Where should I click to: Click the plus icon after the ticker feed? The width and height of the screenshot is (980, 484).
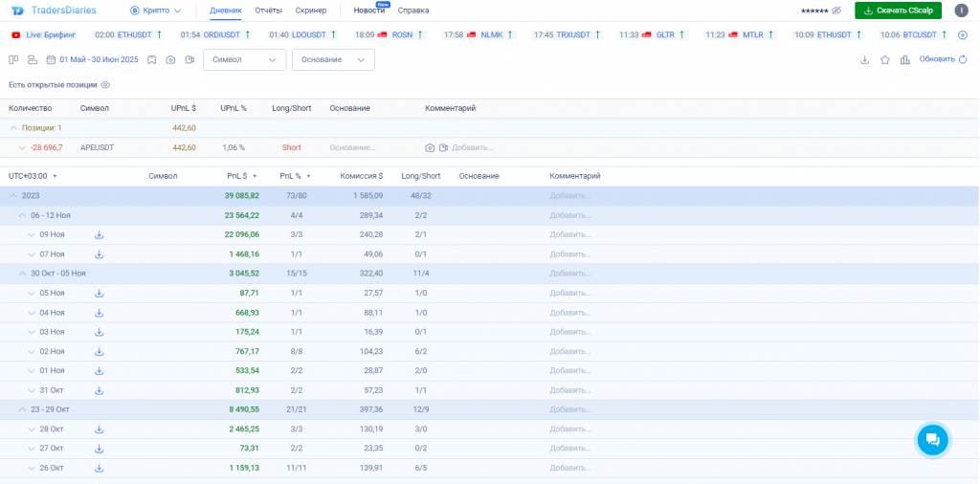[963, 34]
